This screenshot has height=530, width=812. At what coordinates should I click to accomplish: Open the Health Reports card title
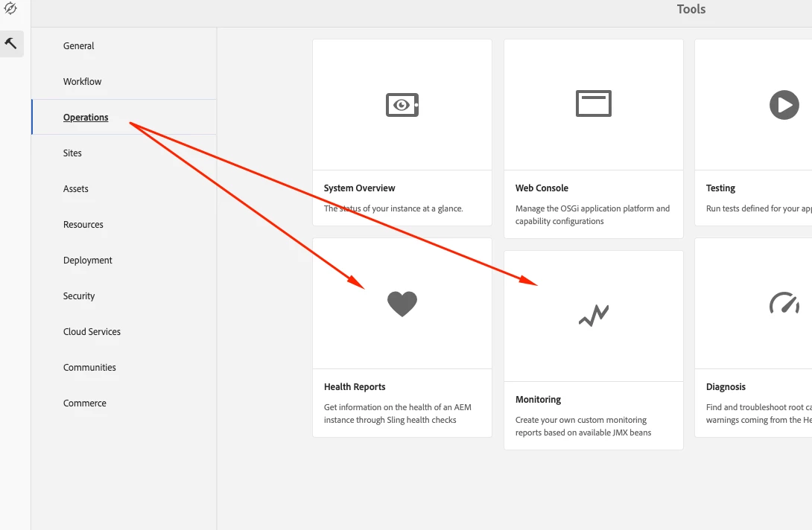point(355,386)
